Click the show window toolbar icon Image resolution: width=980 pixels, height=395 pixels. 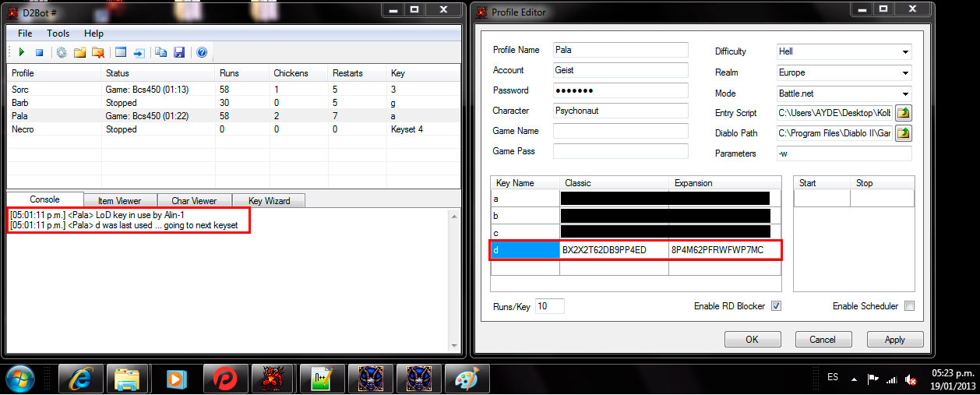click(121, 52)
